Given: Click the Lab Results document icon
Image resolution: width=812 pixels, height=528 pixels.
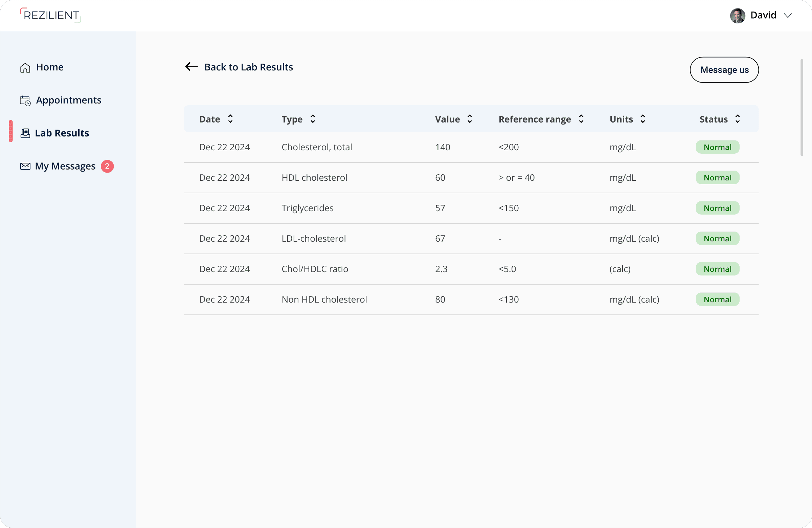Looking at the screenshot, I should click(x=25, y=133).
